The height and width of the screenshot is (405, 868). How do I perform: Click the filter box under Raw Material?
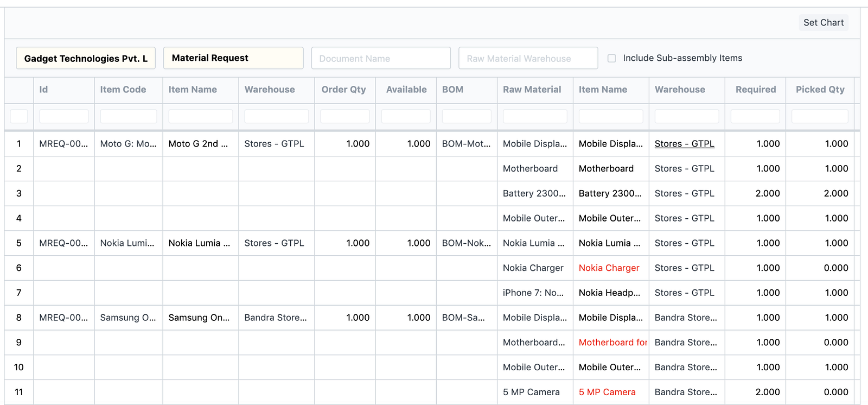pyautogui.click(x=535, y=116)
